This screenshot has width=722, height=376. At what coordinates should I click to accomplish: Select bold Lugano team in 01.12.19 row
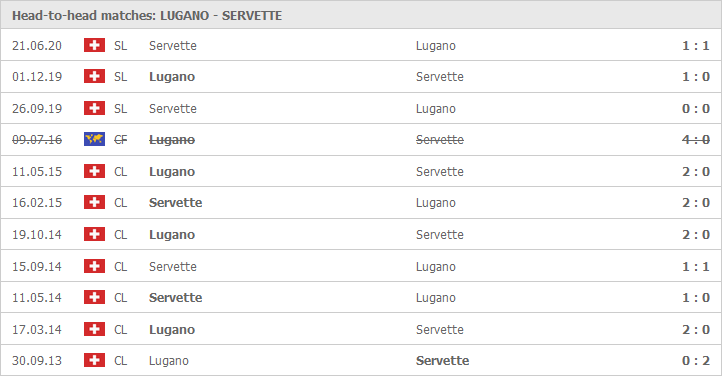pyautogui.click(x=172, y=77)
